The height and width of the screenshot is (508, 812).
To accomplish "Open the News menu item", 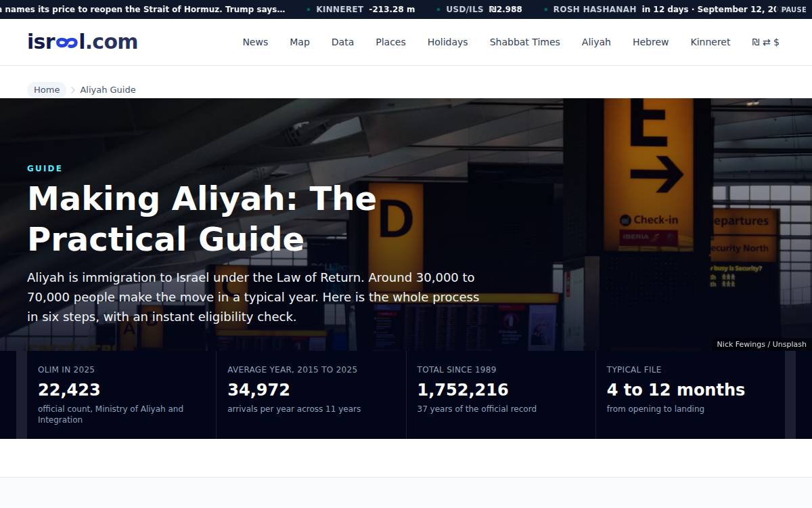I will (x=255, y=42).
